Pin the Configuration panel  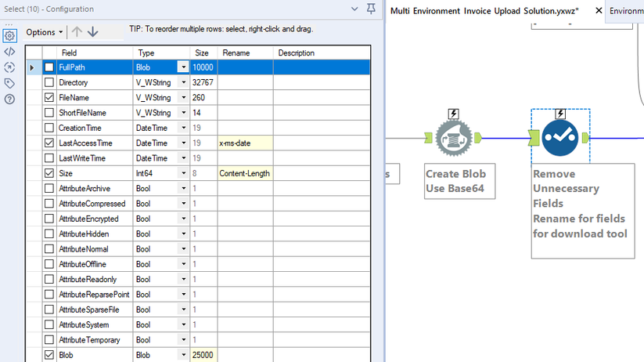point(371,9)
